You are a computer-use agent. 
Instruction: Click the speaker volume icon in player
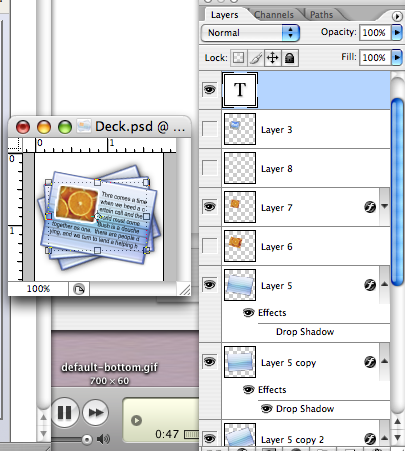tap(104, 439)
